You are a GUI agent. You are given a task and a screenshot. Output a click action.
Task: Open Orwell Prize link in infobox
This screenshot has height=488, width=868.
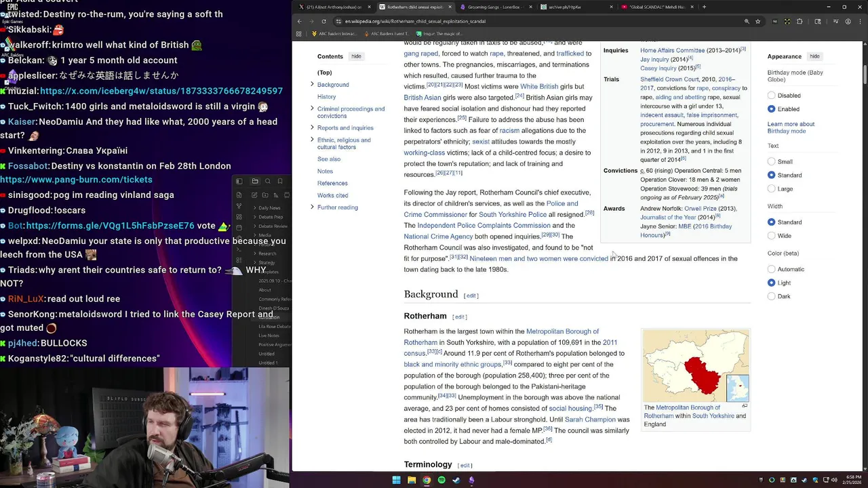701,208
